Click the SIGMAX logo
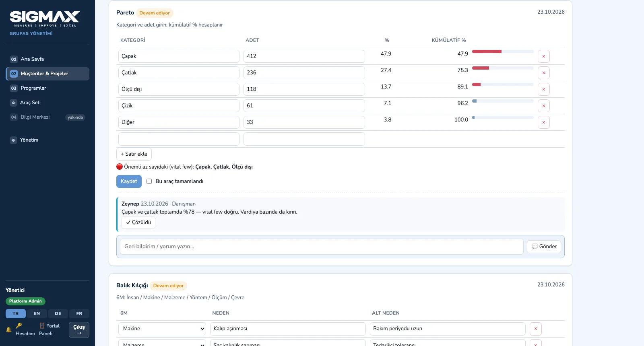This screenshot has width=644, height=346. (x=45, y=19)
